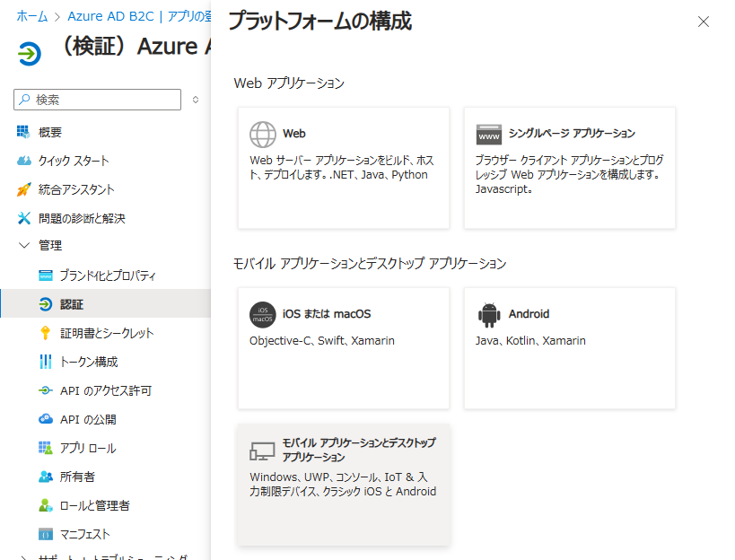Click the Java、Kotlin、Xamarin description text

[x=530, y=341]
